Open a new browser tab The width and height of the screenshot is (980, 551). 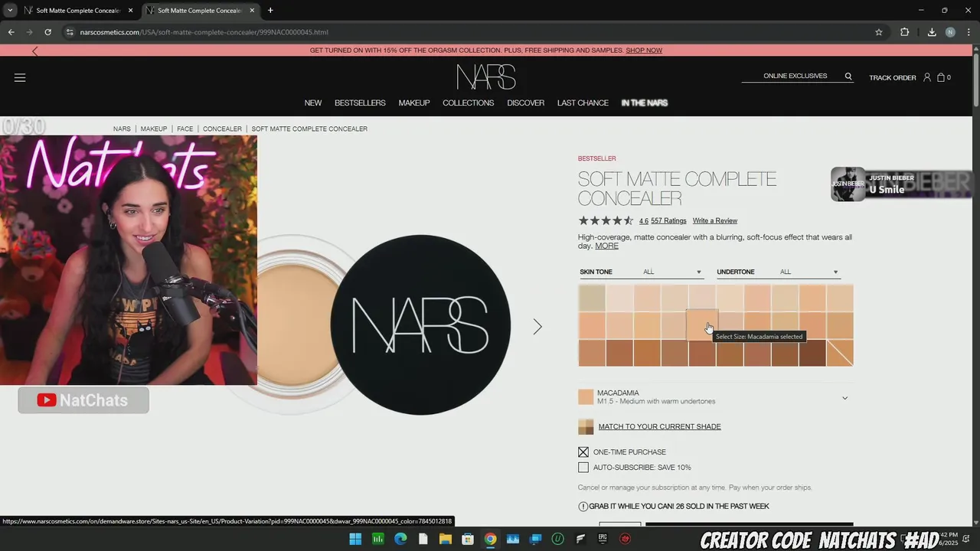(270, 11)
